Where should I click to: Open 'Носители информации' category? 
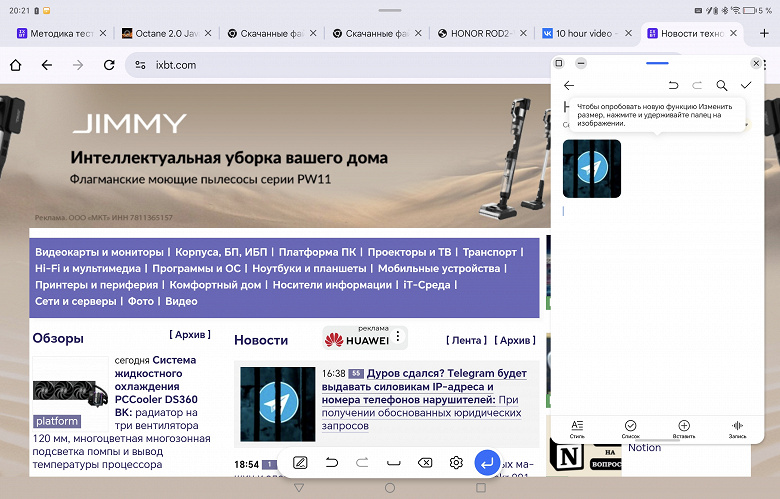coord(332,285)
